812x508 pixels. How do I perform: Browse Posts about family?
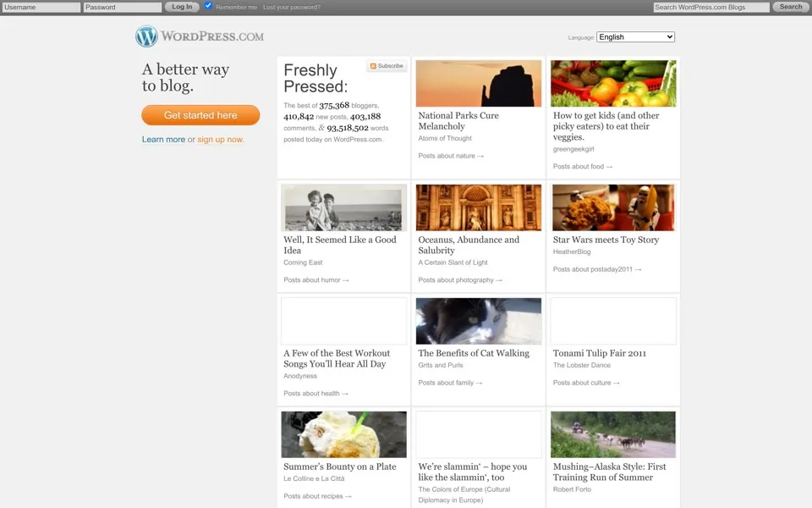450,383
